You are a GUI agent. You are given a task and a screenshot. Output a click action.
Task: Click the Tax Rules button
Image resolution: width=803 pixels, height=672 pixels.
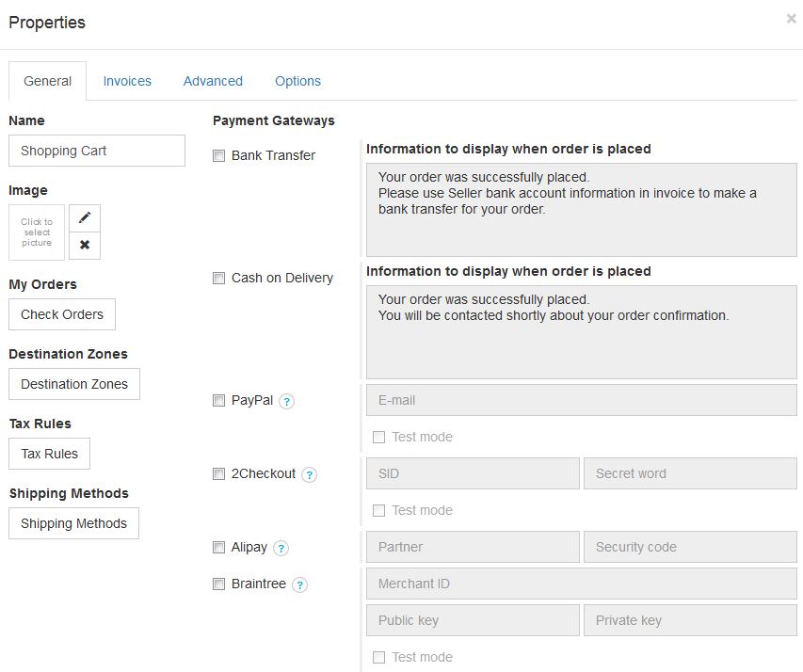coord(50,454)
